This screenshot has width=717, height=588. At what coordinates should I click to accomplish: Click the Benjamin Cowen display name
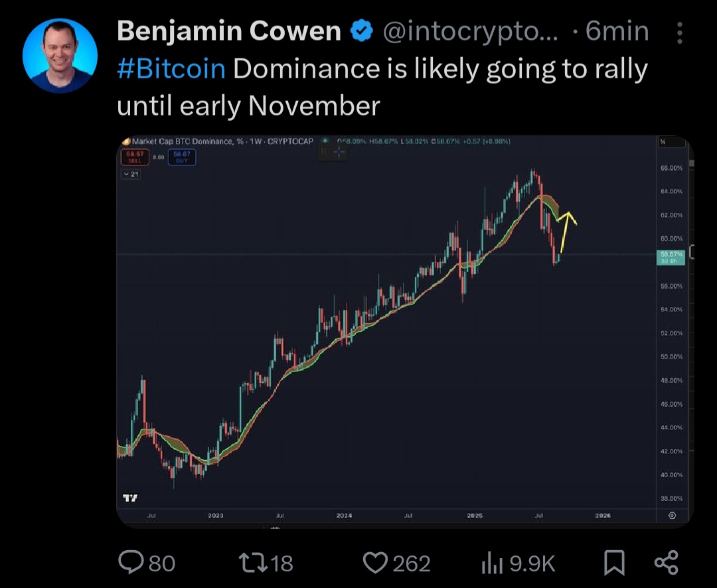229,31
